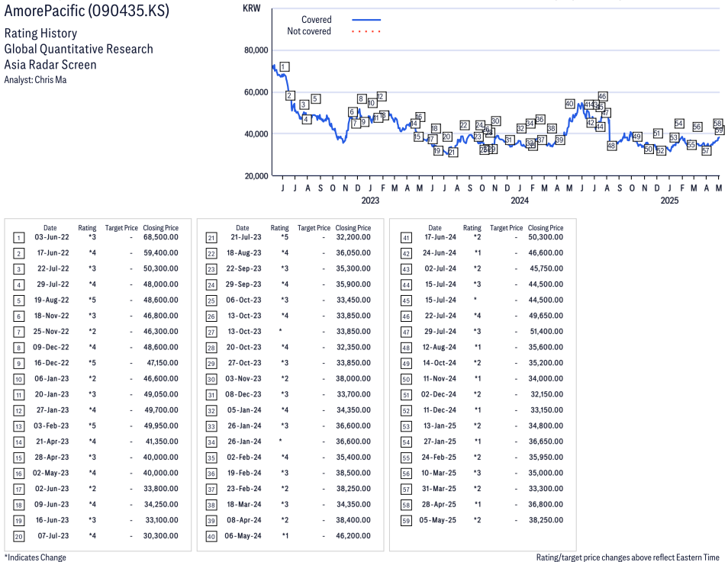Image resolution: width=728 pixels, height=562 pixels.
Task: Click the 80,000 axis value
Action: point(256,50)
